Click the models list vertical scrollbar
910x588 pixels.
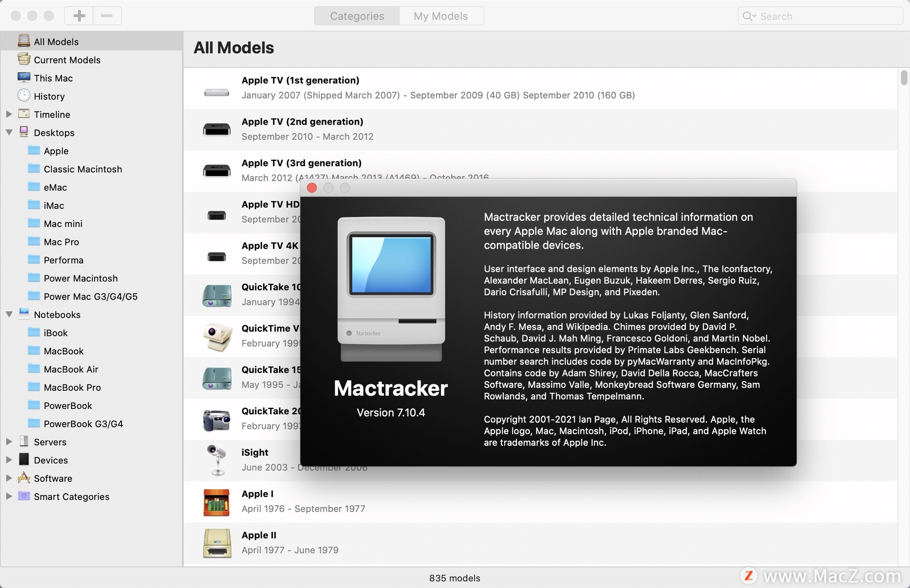point(904,77)
